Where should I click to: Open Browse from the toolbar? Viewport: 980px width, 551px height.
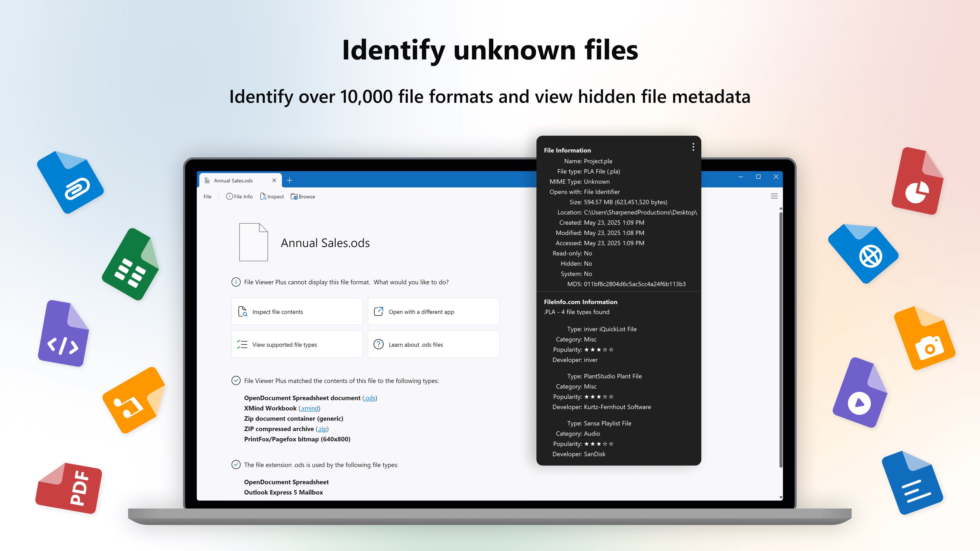pos(303,197)
